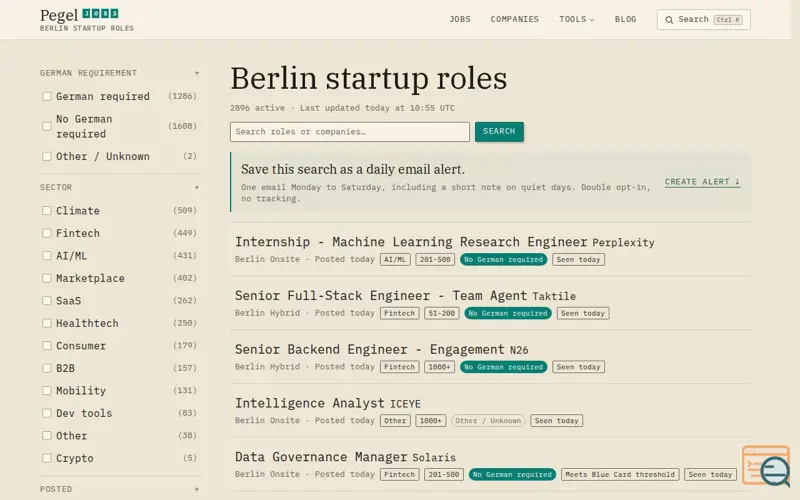Select the Mobility sector checkbox

click(46, 390)
